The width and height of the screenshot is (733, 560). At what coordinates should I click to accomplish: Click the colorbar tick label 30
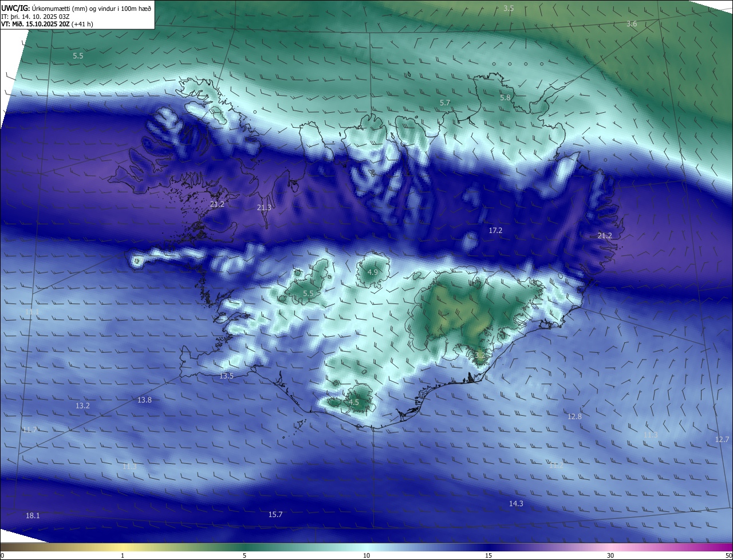(610, 555)
